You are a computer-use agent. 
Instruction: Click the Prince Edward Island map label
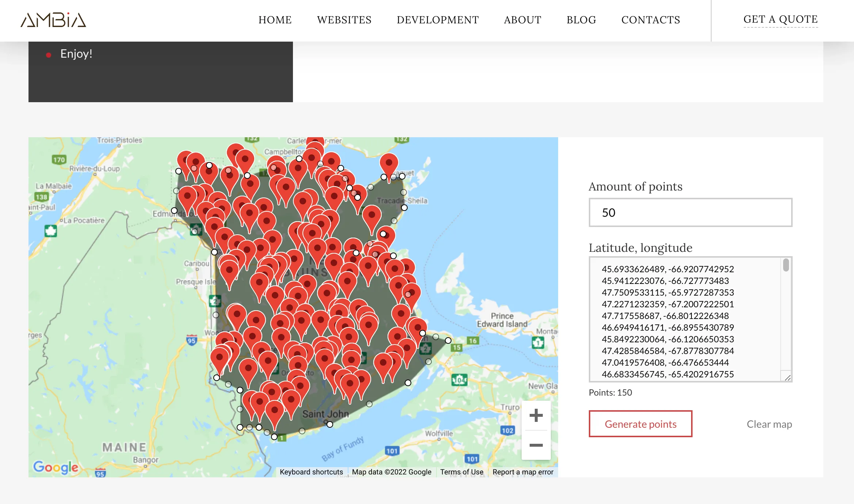502,320
